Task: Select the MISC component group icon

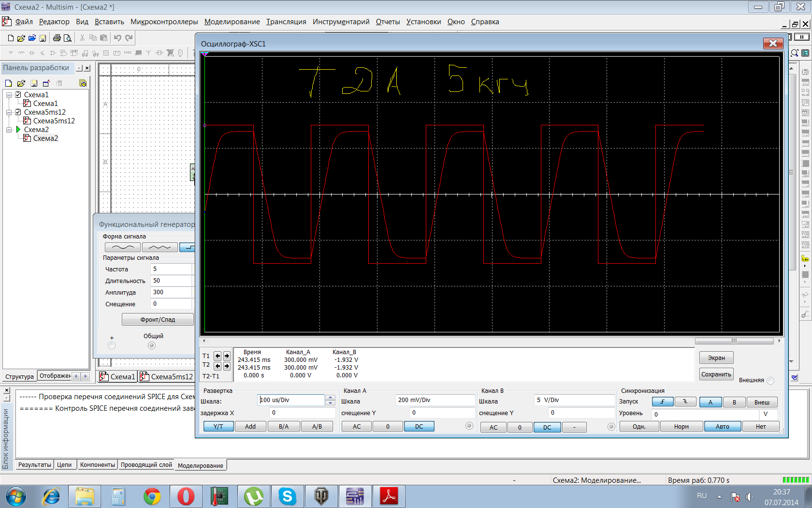Action: click(128, 53)
